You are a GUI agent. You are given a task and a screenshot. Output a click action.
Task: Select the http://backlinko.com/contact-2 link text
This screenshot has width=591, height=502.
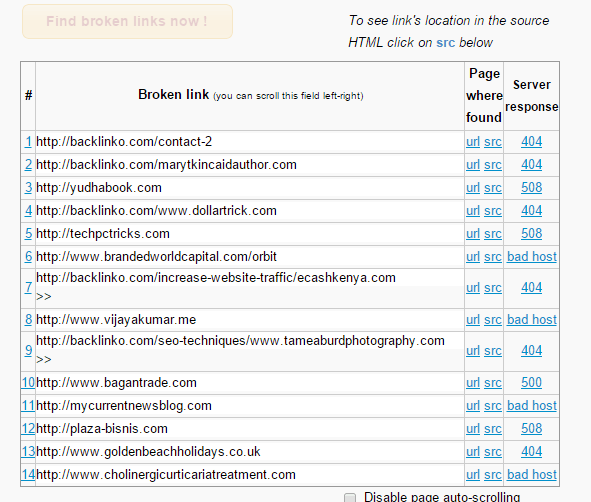point(124,142)
